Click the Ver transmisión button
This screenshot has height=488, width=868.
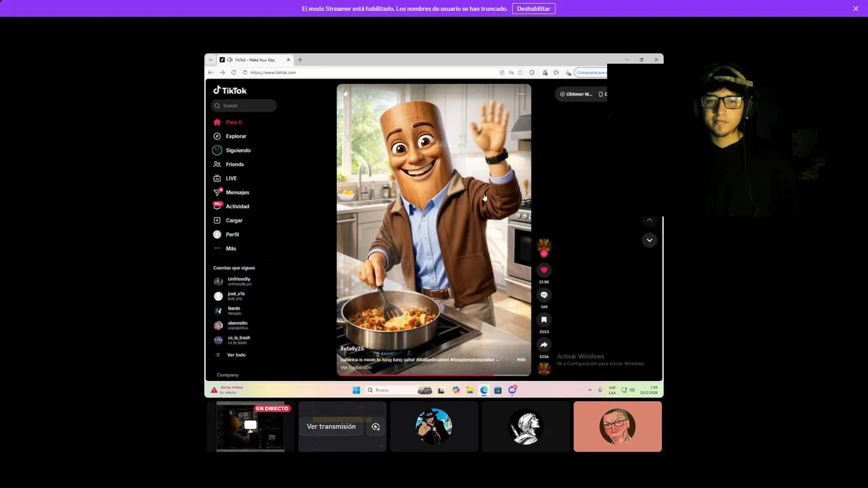(x=331, y=426)
